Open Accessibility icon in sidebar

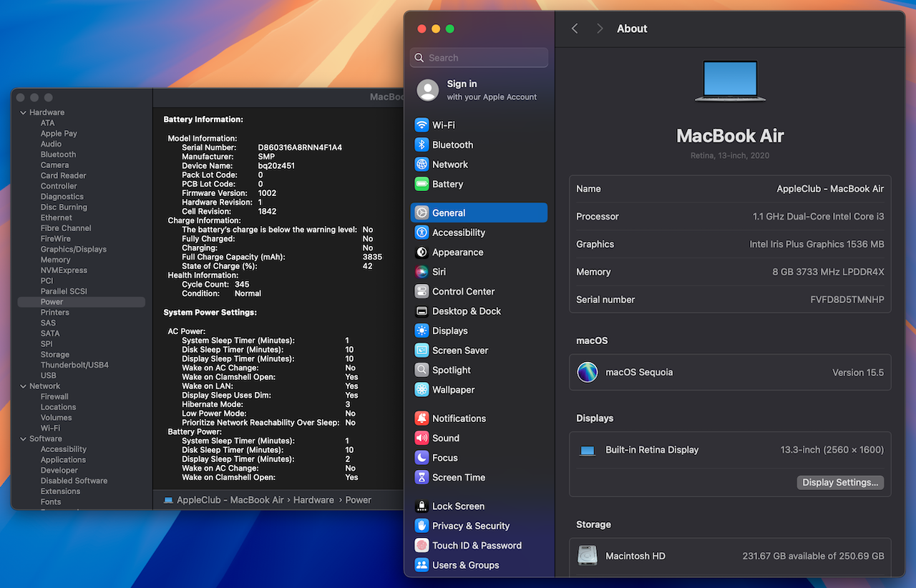(x=422, y=232)
